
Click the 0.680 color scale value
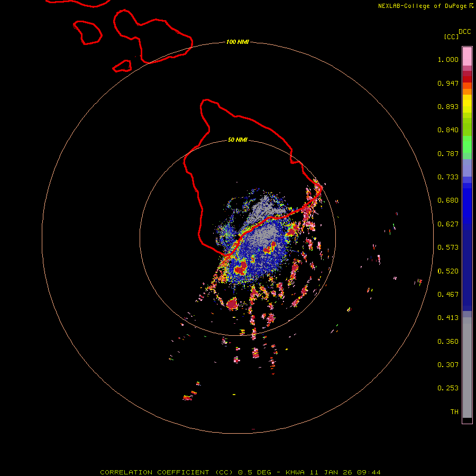[448, 200]
